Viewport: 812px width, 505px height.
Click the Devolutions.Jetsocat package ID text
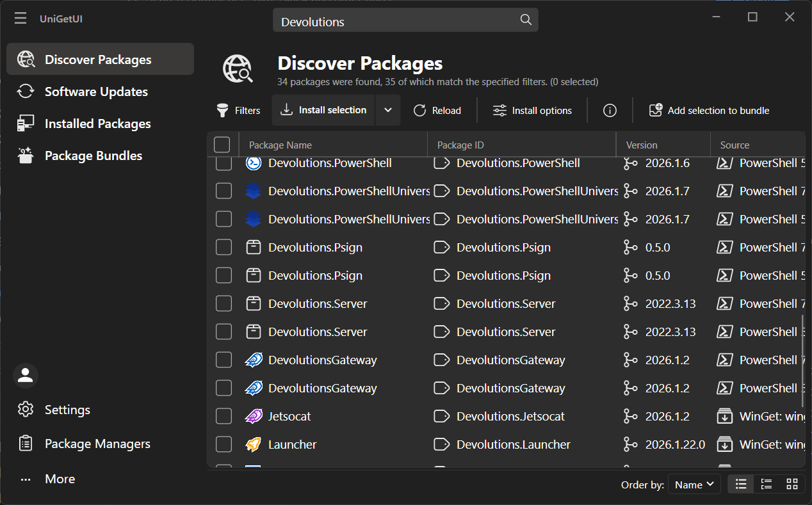tap(511, 416)
